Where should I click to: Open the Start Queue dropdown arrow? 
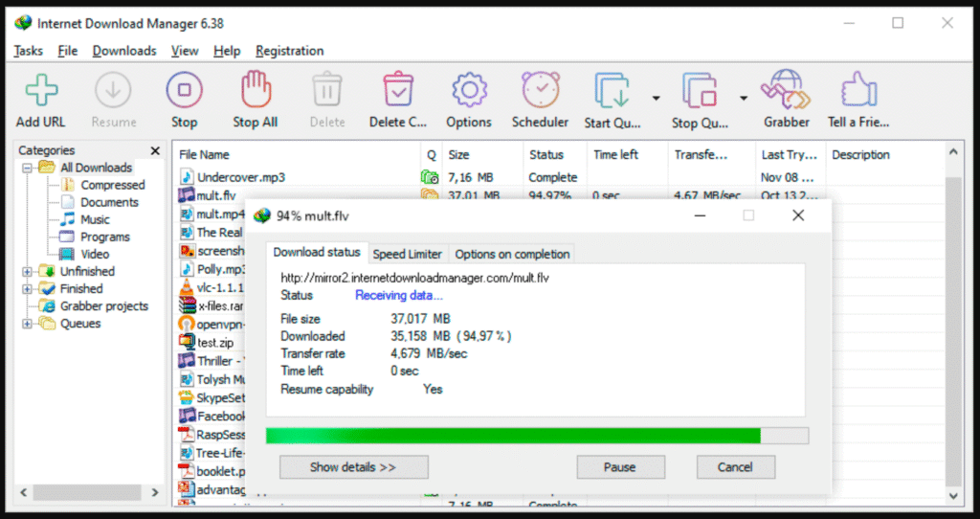coord(656,98)
